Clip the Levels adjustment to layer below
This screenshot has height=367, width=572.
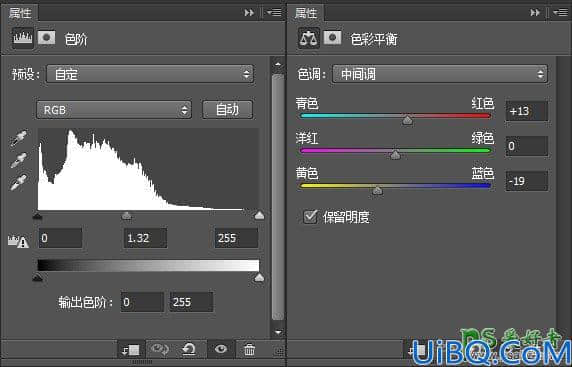point(131,350)
